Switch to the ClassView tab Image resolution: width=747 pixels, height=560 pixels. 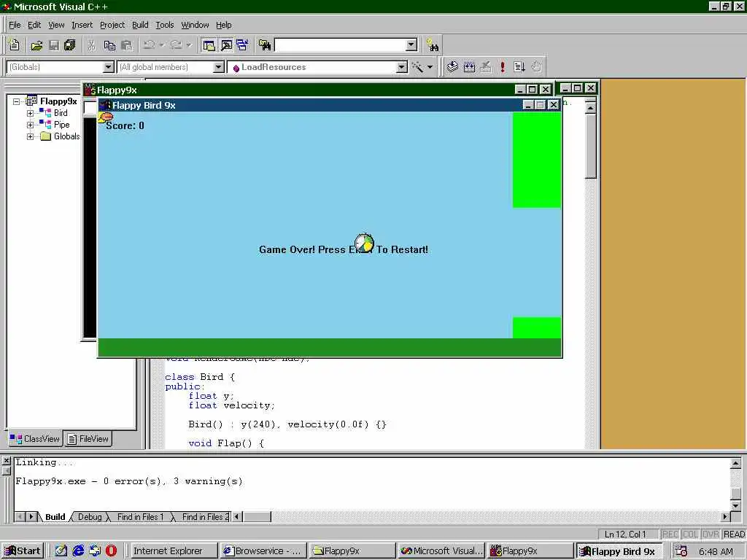coord(35,438)
